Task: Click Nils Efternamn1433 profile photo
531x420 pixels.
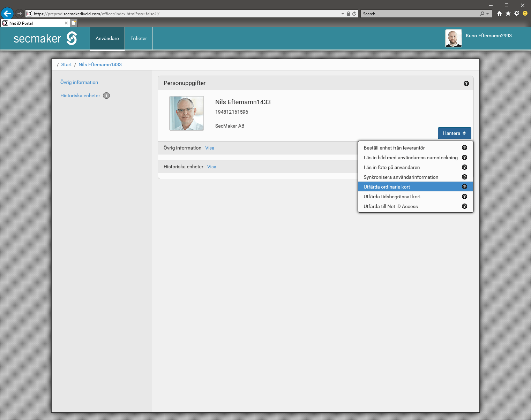Action: pos(187,113)
